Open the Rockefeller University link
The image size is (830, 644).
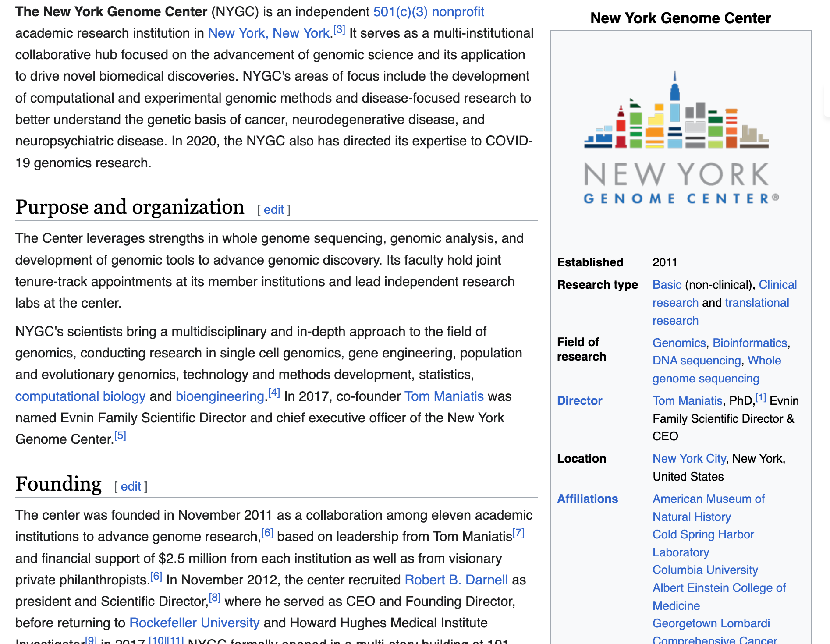tap(195, 623)
